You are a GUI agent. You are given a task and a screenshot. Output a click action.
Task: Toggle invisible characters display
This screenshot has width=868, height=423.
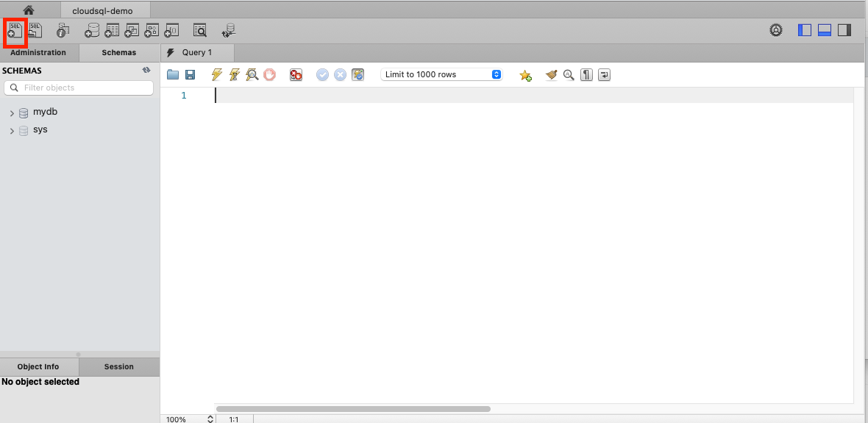586,75
